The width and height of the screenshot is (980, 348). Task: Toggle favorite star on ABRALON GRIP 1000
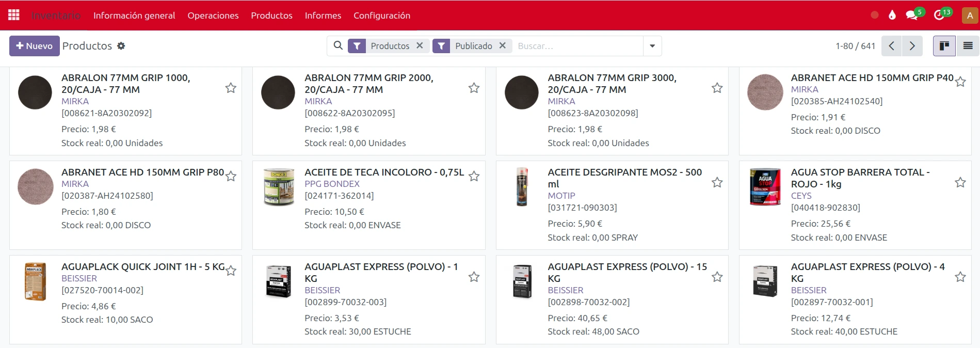[231, 88]
